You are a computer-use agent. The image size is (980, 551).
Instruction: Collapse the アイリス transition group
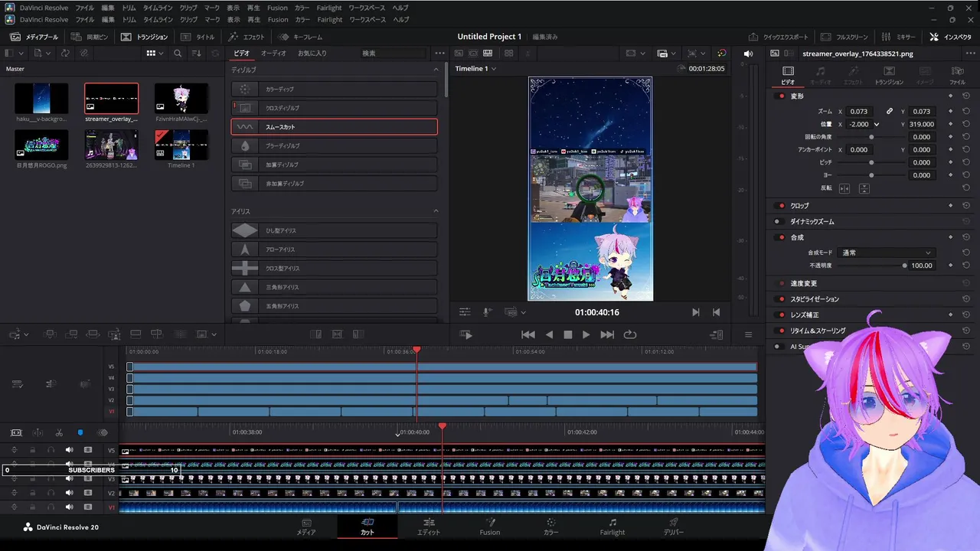[x=436, y=211]
